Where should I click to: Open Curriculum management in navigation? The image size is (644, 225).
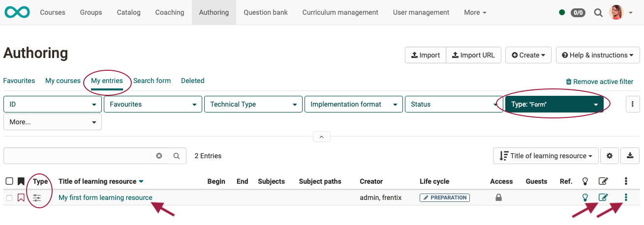(340, 12)
